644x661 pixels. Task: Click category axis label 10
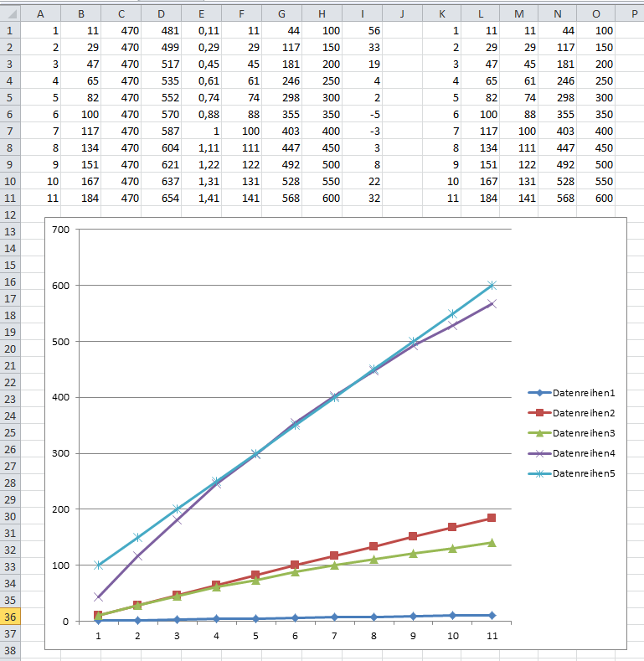coord(453,636)
